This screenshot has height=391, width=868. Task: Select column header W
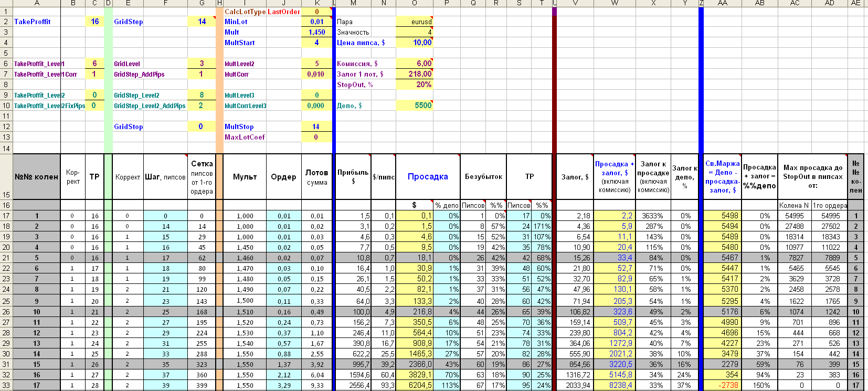(615, 3)
